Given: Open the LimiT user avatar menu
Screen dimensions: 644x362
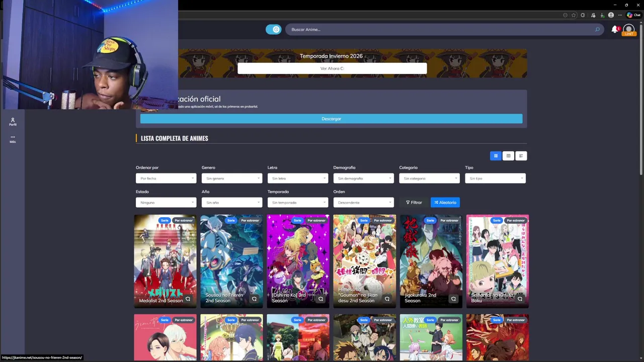Looking at the screenshot, I should [x=628, y=30].
